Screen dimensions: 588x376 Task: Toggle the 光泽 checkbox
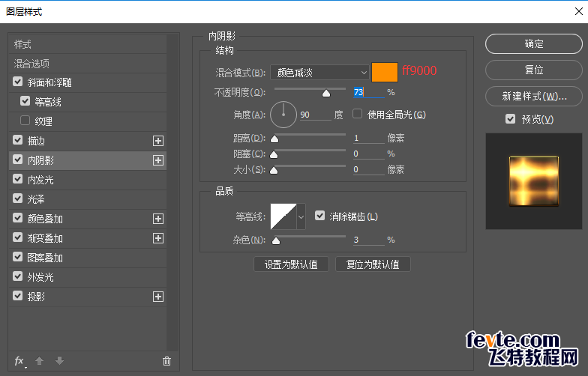pos(18,198)
